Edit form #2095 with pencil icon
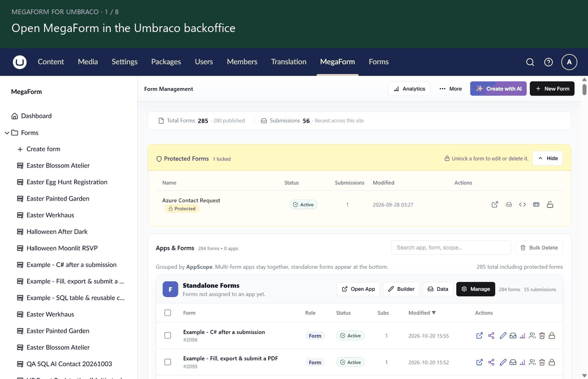588x379 pixels. click(x=503, y=362)
